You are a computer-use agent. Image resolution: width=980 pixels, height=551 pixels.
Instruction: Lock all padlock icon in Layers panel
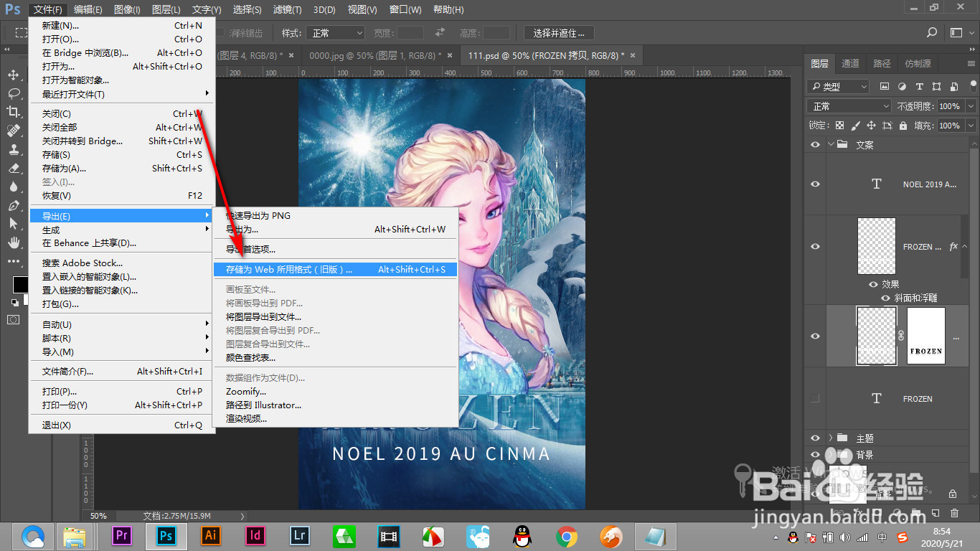click(904, 126)
